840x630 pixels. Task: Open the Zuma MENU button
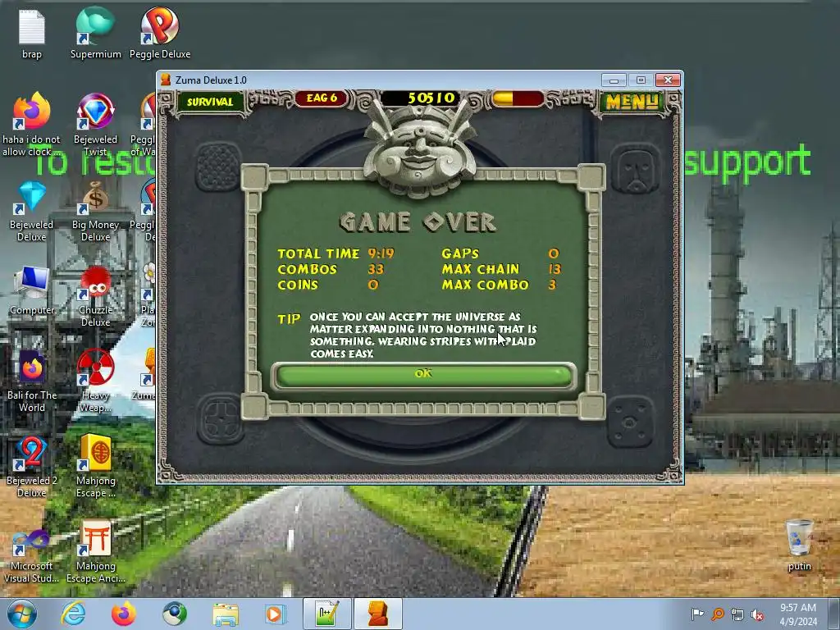pos(632,102)
